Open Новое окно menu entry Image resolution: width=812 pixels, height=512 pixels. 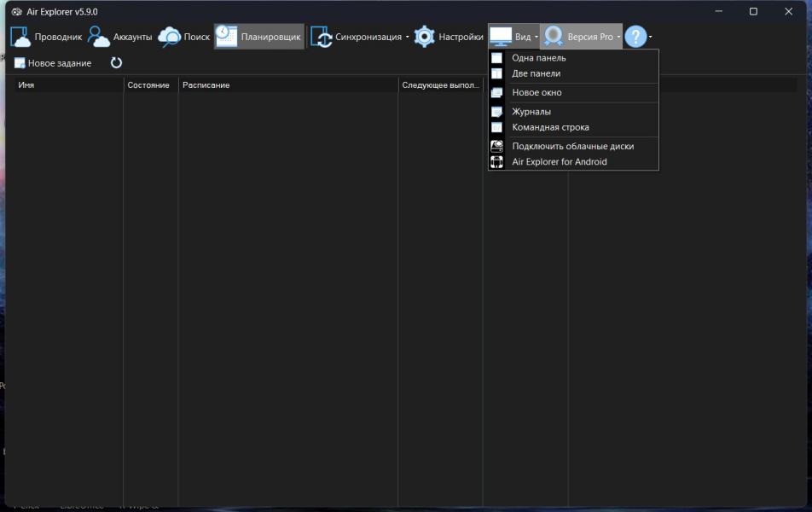pos(536,92)
